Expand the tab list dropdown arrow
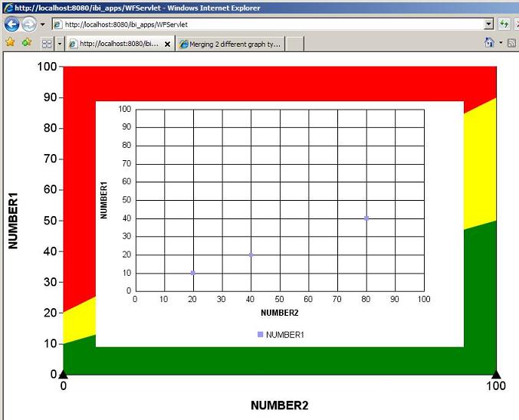 tap(59, 44)
